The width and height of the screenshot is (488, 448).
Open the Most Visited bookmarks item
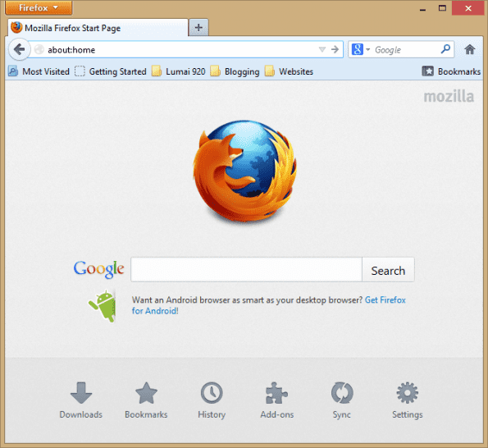[39, 71]
